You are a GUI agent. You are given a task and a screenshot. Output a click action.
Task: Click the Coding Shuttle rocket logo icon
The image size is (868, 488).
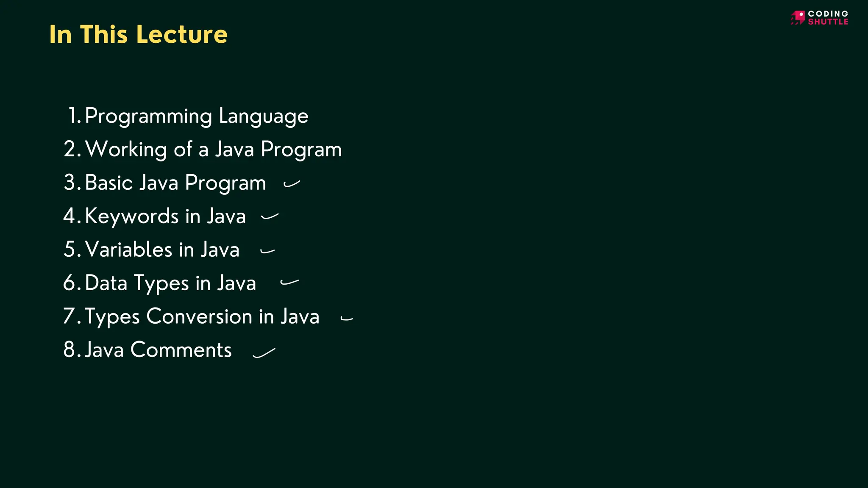click(798, 18)
